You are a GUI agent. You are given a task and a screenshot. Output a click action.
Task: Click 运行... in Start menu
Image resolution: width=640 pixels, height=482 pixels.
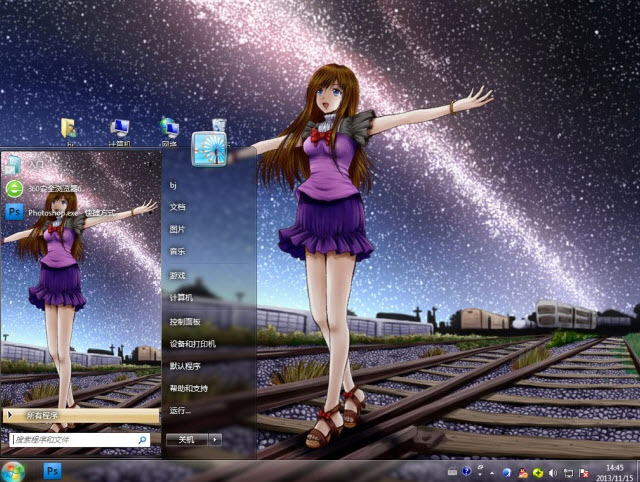click(180, 410)
